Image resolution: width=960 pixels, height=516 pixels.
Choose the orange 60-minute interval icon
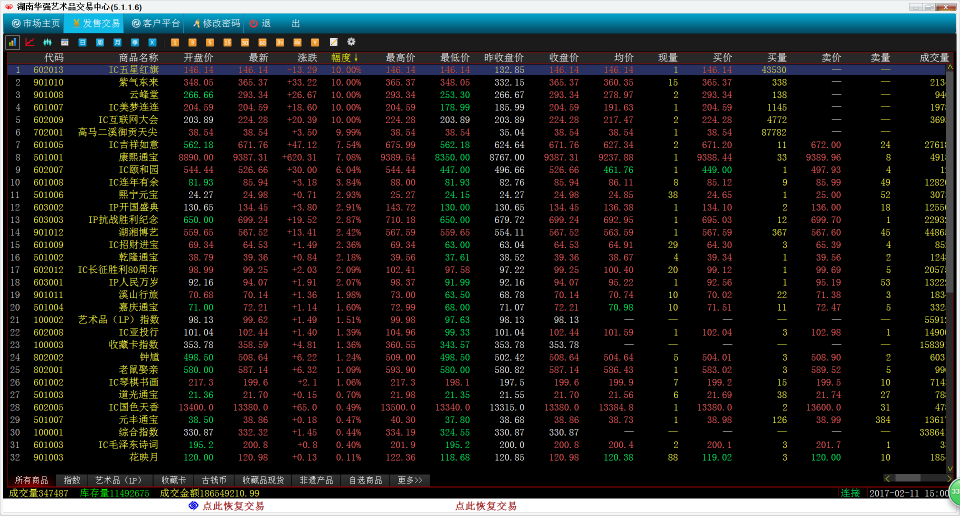pos(263,42)
